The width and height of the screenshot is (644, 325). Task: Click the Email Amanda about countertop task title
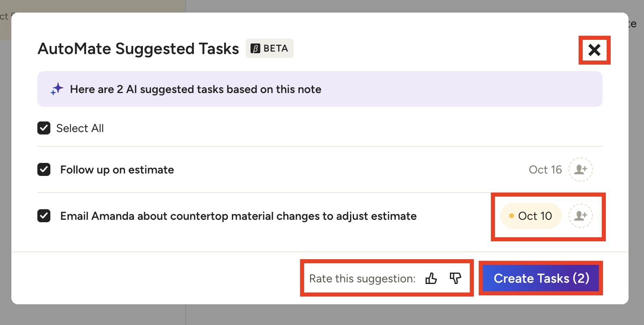click(238, 216)
